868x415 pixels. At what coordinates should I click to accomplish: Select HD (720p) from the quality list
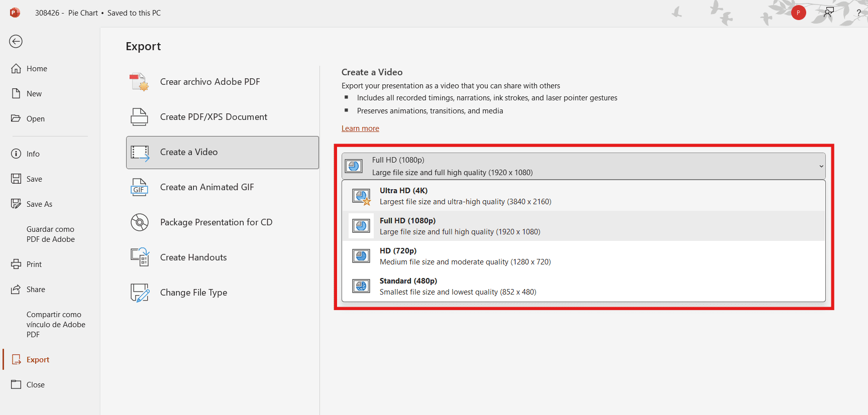pyautogui.click(x=465, y=256)
